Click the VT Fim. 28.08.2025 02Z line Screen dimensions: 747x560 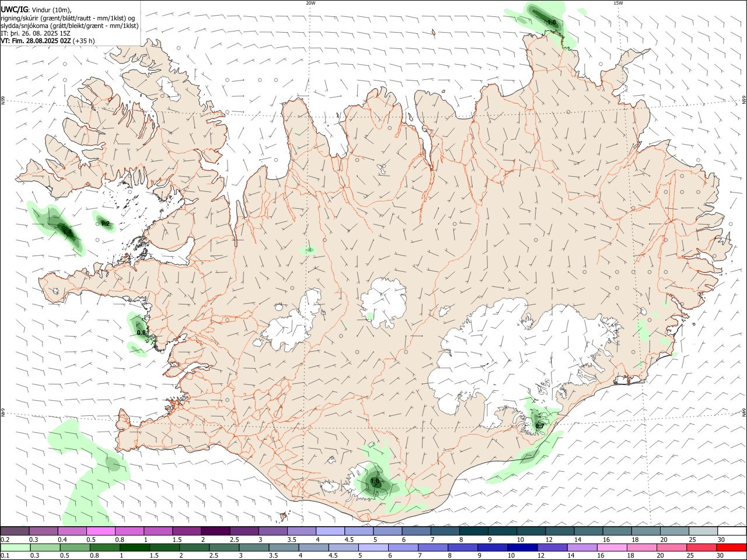tap(48, 41)
